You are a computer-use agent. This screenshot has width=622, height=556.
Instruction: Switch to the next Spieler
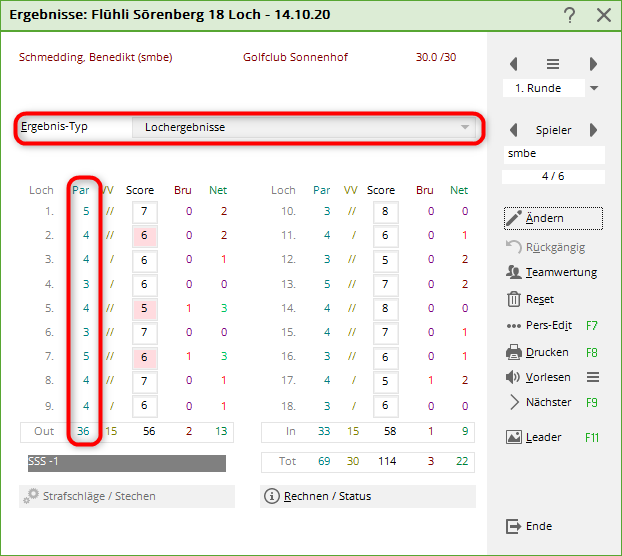point(593,130)
